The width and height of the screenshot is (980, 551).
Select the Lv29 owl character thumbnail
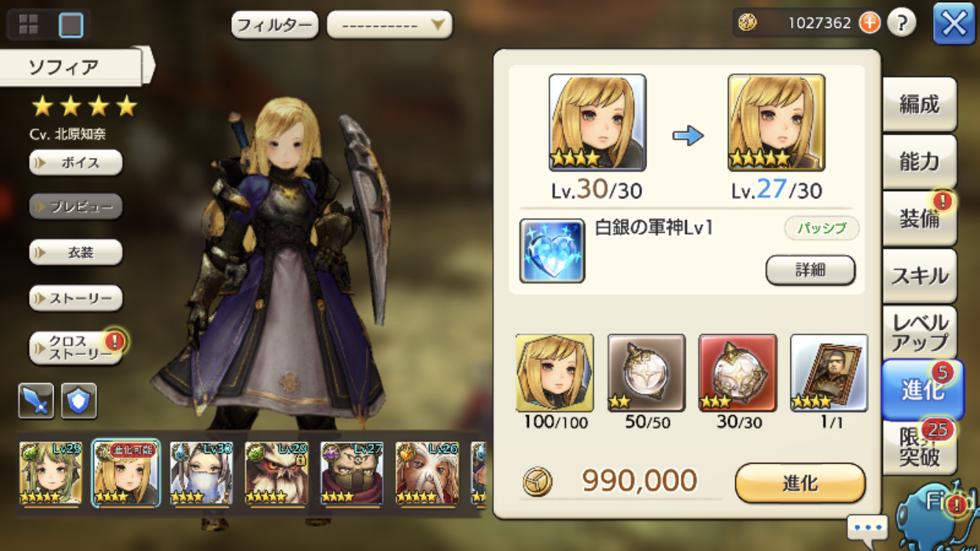tap(276, 473)
